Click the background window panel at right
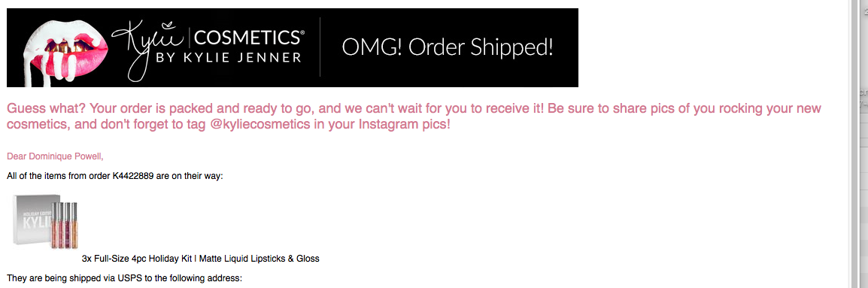The height and width of the screenshot is (288, 868). tap(863, 144)
